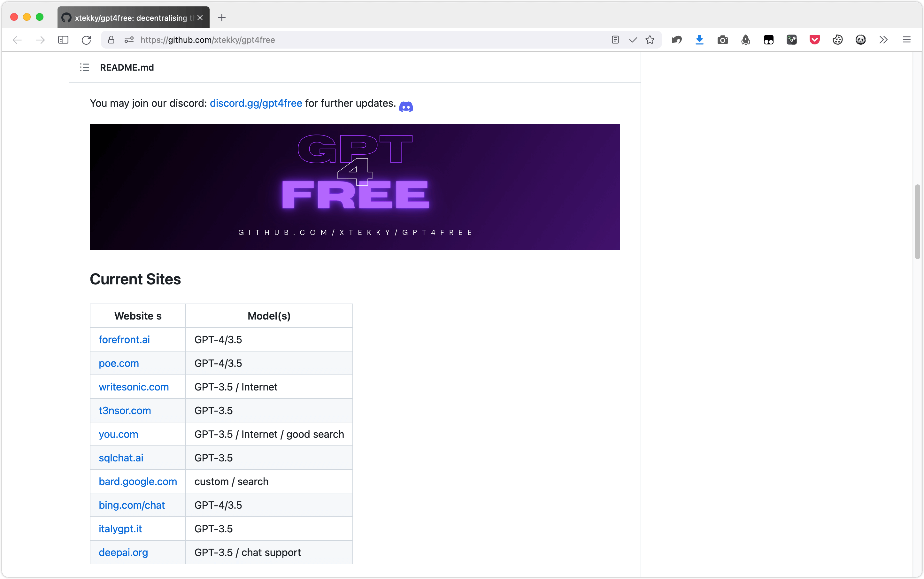Expand the extensions overflow chevrons
Image resolution: width=924 pixels, height=579 pixels.
(x=883, y=40)
